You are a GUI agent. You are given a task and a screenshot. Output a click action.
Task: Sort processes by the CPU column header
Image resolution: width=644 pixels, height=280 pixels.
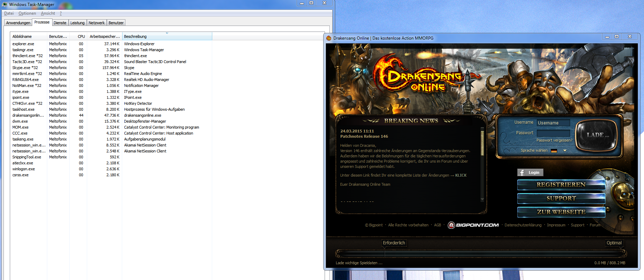click(81, 36)
